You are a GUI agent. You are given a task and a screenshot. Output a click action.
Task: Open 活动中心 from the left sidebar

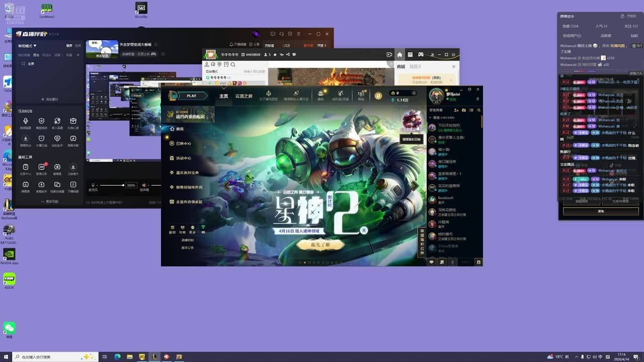183,158
